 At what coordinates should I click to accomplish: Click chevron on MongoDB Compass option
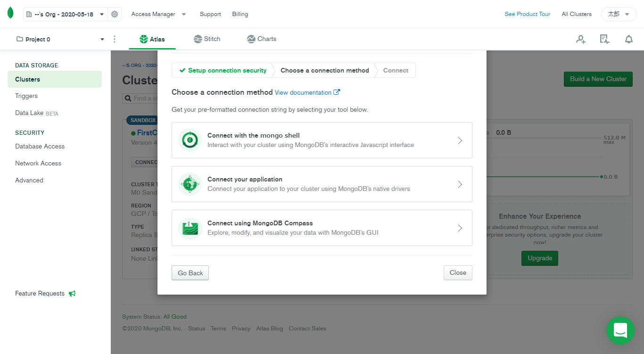pyautogui.click(x=460, y=228)
